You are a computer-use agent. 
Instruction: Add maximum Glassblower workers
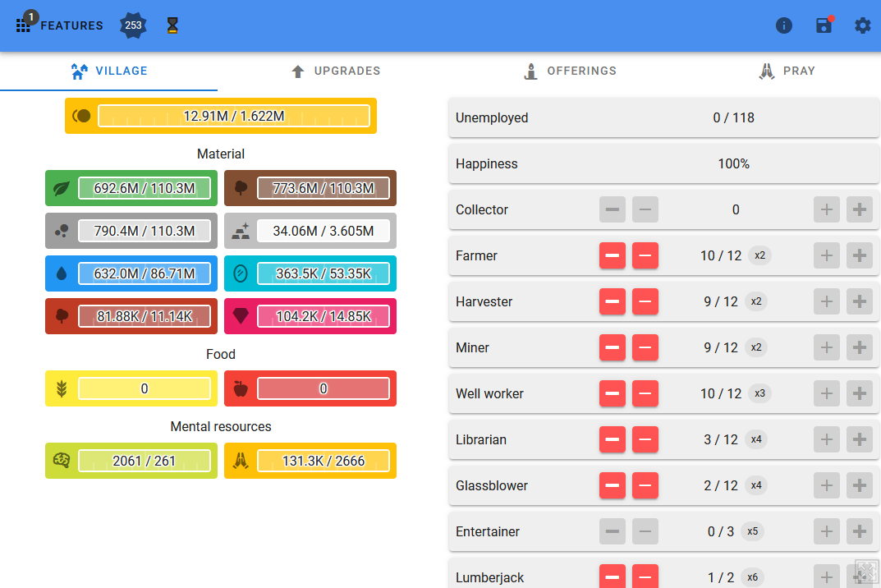coord(860,485)
